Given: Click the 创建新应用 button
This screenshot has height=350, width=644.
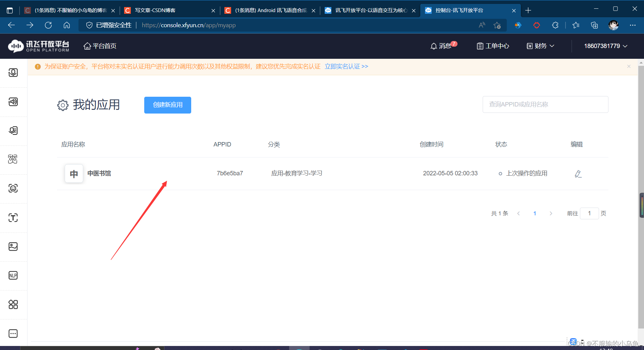Looking at the screenshot, I should click(x=168, y=105).
